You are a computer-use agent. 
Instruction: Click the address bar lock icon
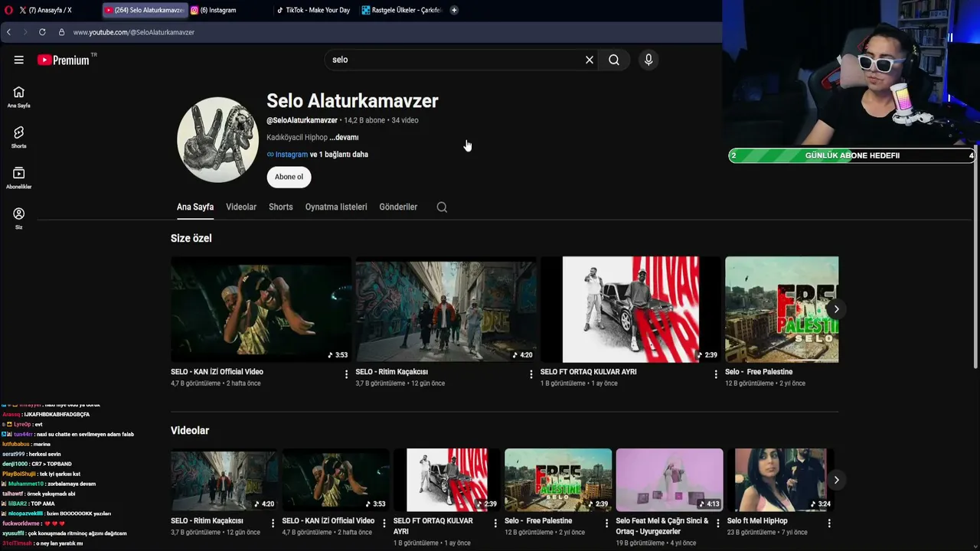click(61, 32)
